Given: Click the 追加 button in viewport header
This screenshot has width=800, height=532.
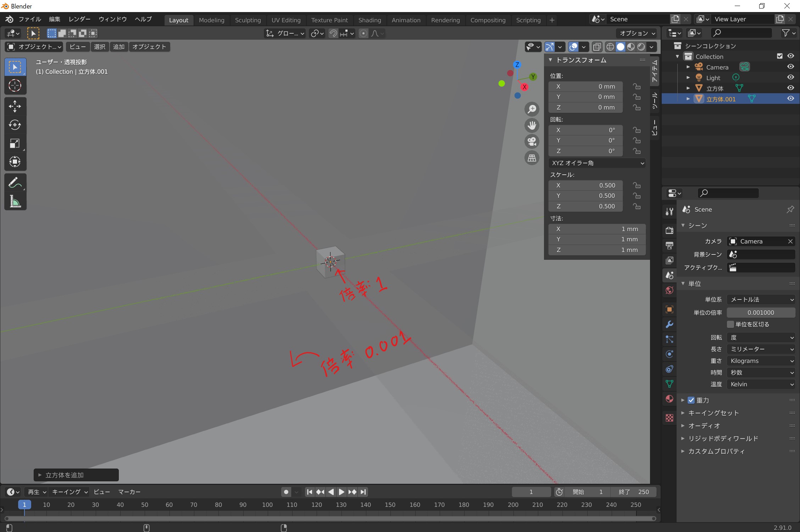Looking at the screenshot, I should tap(119, 47).
